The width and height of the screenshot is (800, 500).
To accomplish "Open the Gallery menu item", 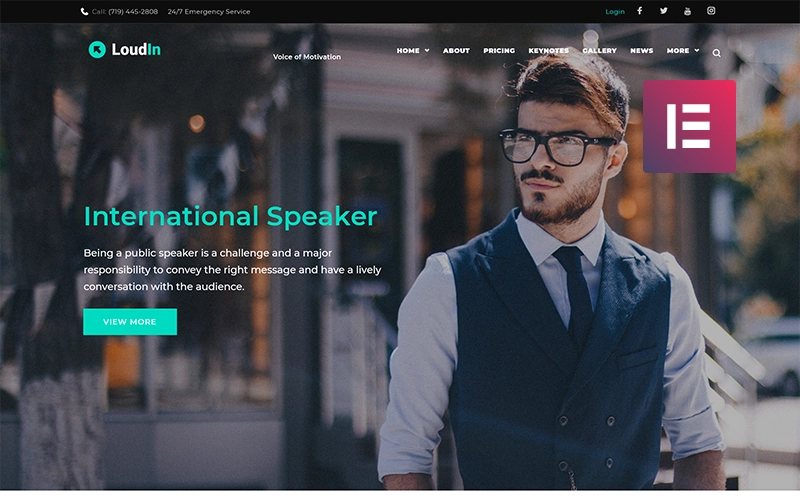I will 599,51.
